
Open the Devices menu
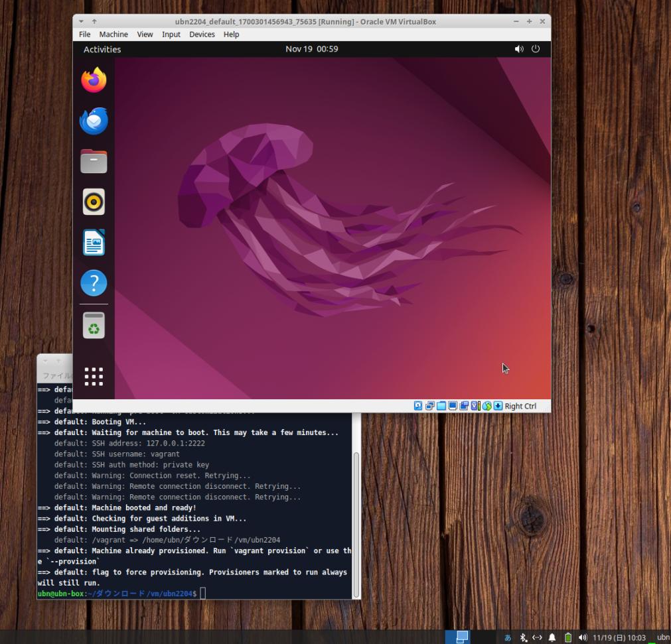tap(202, 34)
